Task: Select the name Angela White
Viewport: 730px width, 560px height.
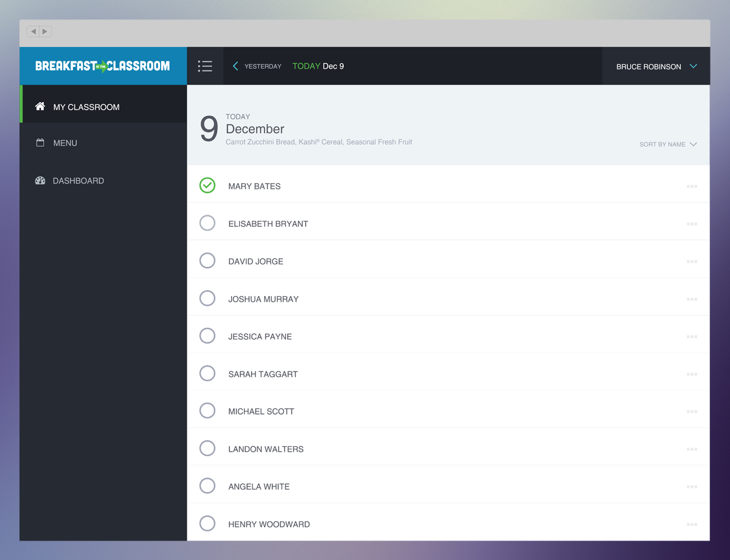Action: pos(259,486)
